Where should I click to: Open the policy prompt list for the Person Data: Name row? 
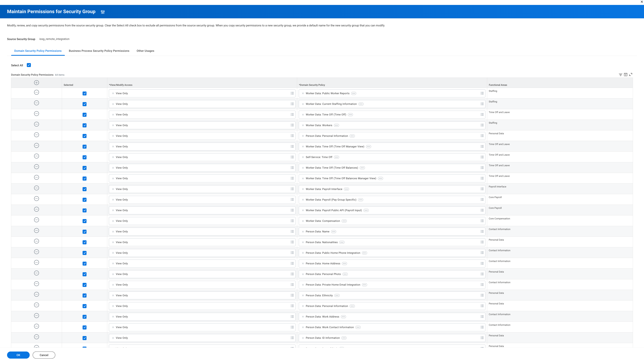point(482,232)
